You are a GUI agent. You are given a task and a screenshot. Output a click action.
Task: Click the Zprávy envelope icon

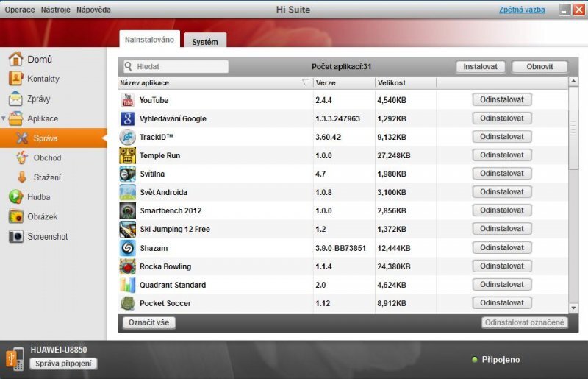[15, 99]
